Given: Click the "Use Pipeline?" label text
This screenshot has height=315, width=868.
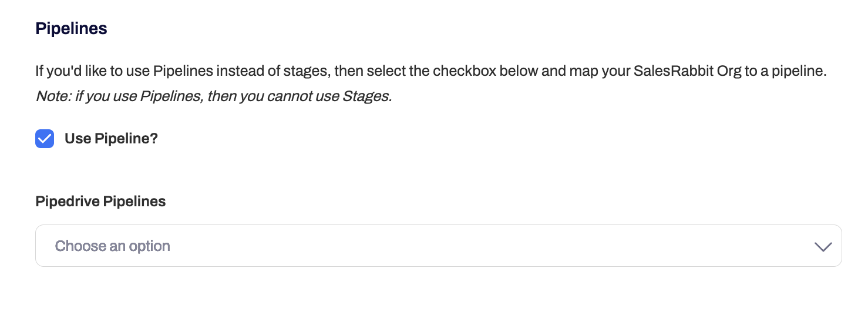Looking at the screenshot, I should pos(111,139).
